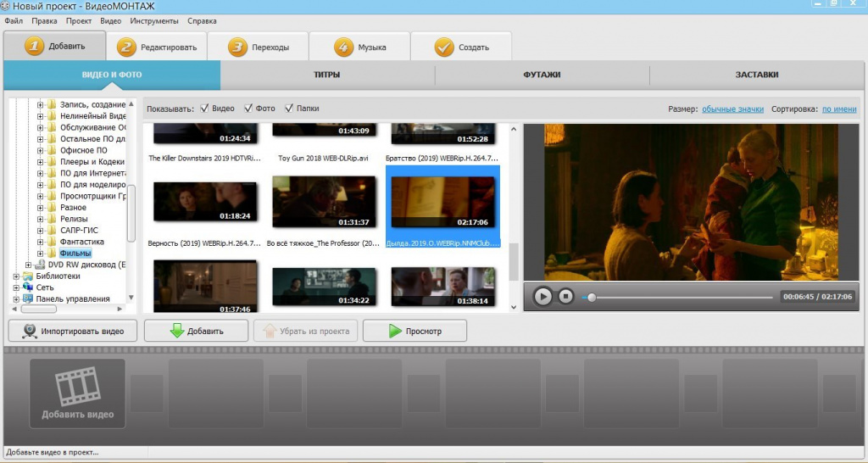Select the Фильмы folder
Image resolution: width=868 pixels, height=463 pixels.
[x=75, y=253]
